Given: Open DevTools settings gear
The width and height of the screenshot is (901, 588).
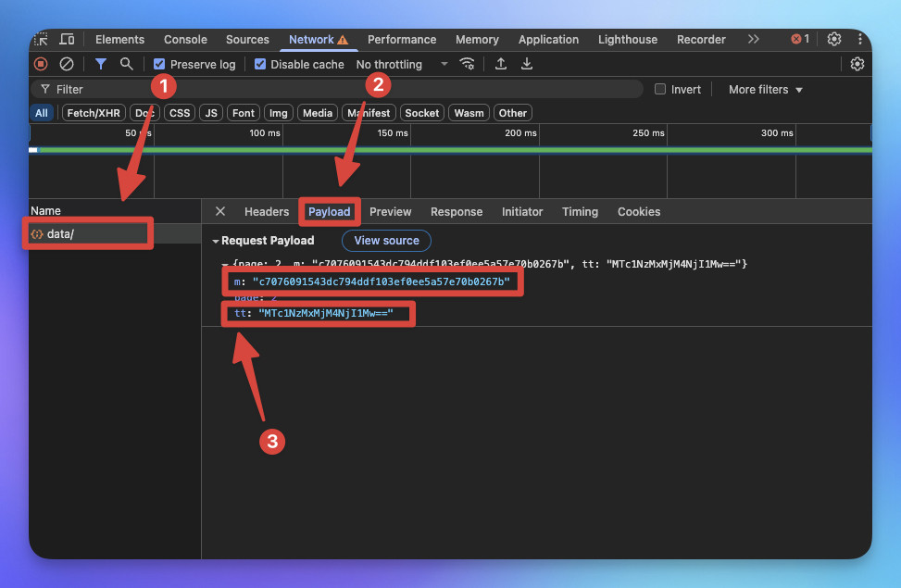Looking at the screenshot, I should coord(833,39).
